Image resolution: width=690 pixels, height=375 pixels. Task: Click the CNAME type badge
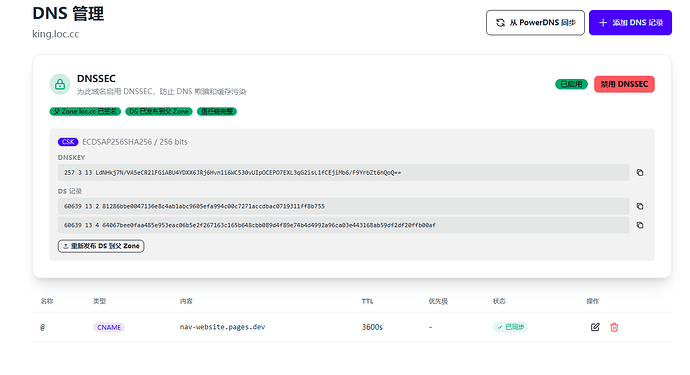tap(109, 327)
